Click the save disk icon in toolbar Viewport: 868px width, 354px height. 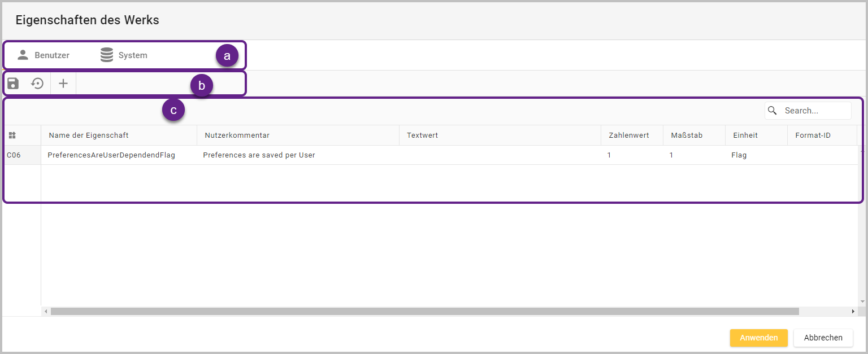13,84
